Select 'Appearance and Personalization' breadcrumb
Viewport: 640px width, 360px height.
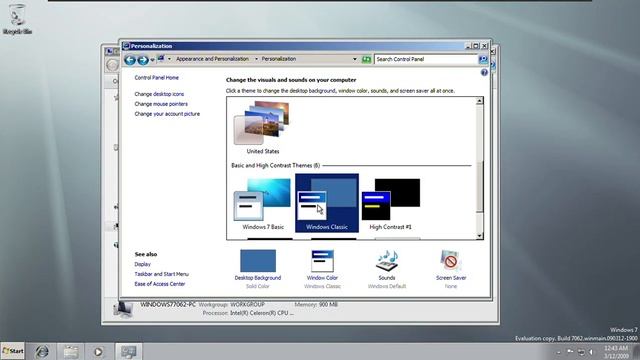(x=212, y=59)
